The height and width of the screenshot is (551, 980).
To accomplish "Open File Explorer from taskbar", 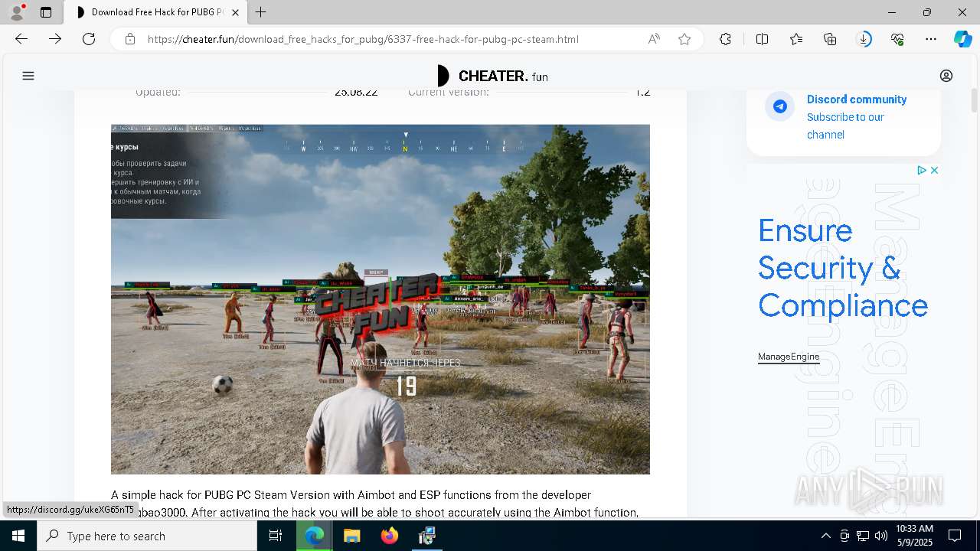I will point(351,536).
